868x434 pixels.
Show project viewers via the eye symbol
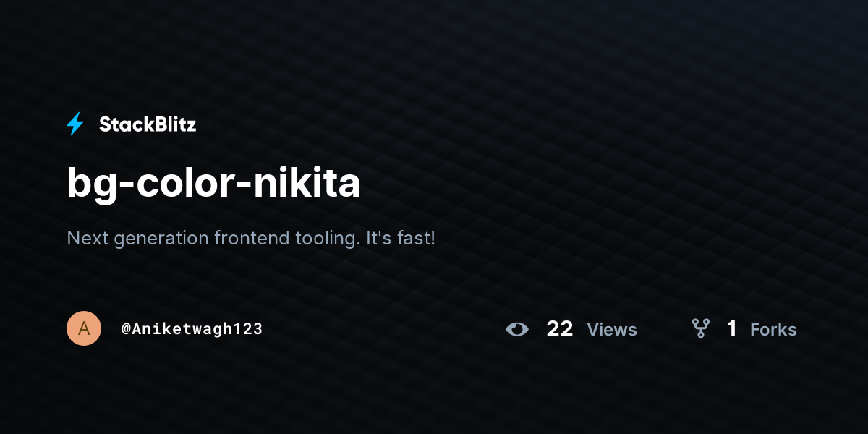tap(517, 329)
